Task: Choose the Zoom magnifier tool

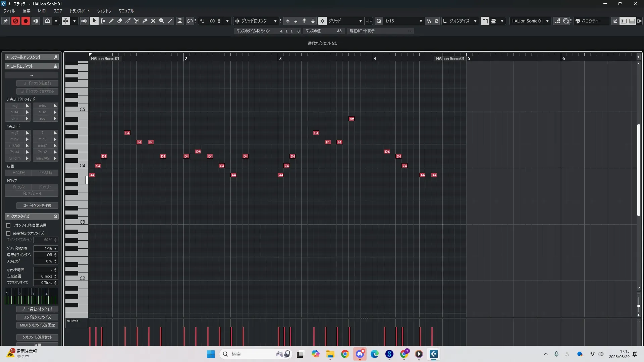Action: tap(162, 21)
